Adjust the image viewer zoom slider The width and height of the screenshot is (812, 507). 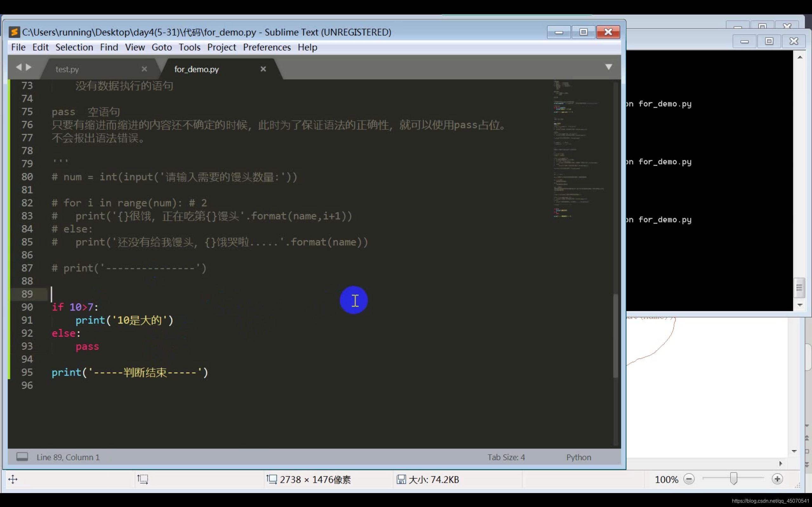(733, 478)
